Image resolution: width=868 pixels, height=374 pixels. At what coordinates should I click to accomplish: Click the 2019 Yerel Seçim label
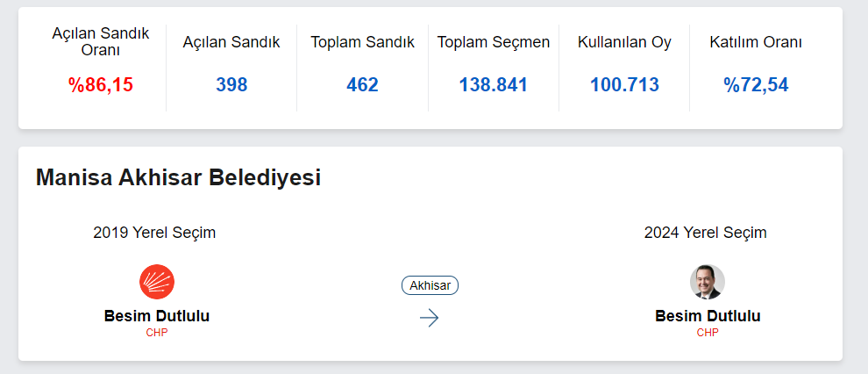pyautogui.click(x=154, y=233)
